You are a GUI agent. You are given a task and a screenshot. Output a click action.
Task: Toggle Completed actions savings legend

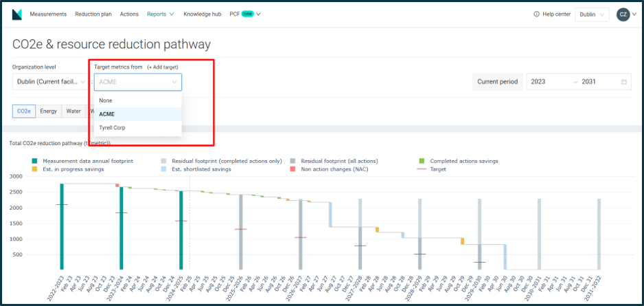459,161
